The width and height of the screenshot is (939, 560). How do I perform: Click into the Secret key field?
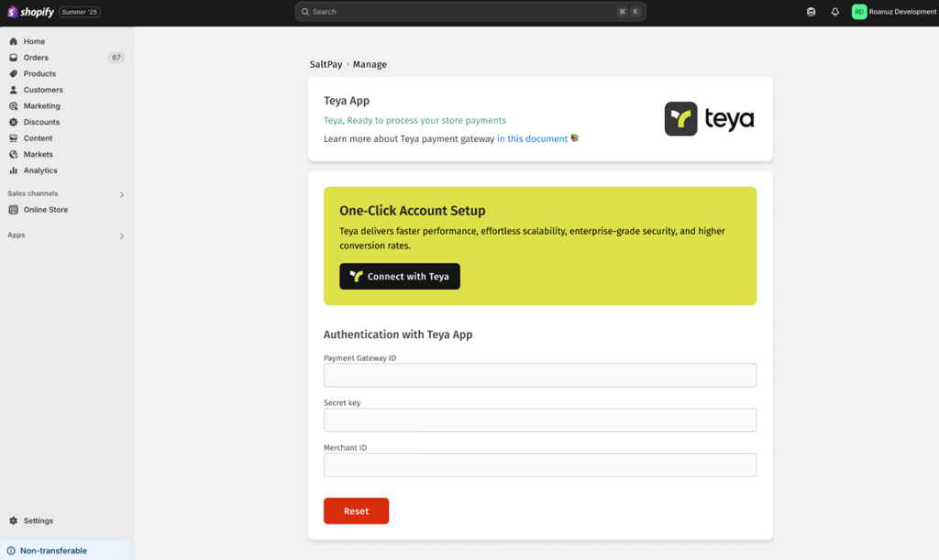(x=539, y=420)
